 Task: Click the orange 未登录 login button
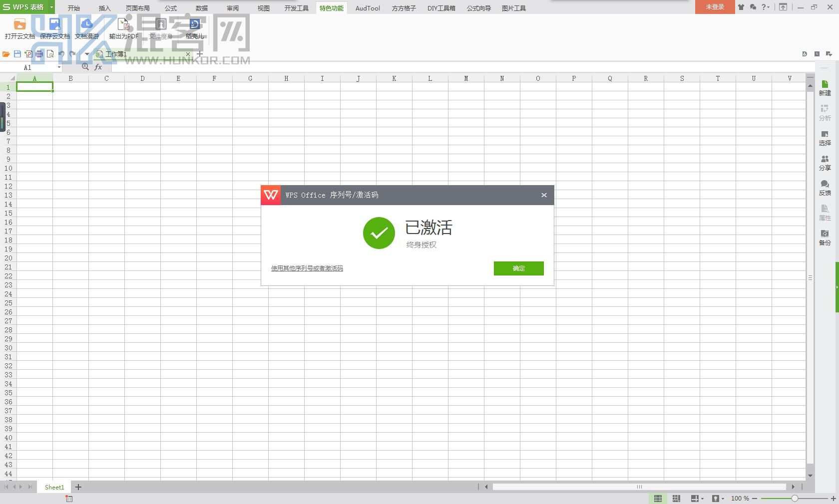(715, 7)
